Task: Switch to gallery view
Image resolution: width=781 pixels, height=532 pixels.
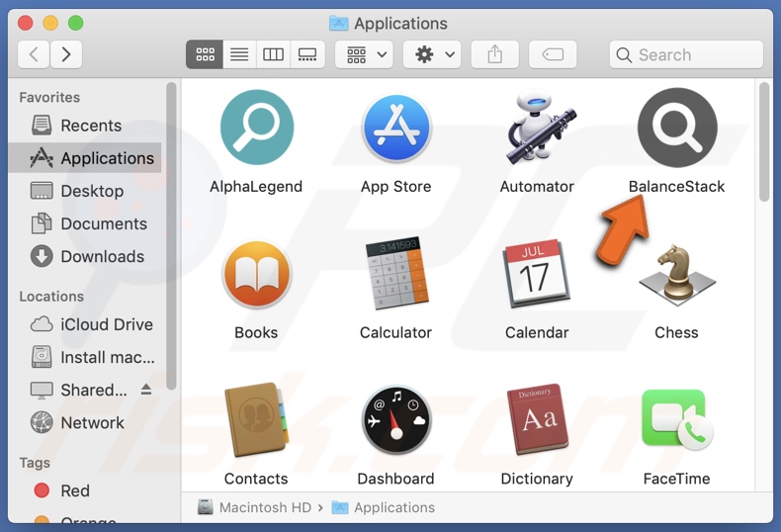Action: tap(307, 54)
